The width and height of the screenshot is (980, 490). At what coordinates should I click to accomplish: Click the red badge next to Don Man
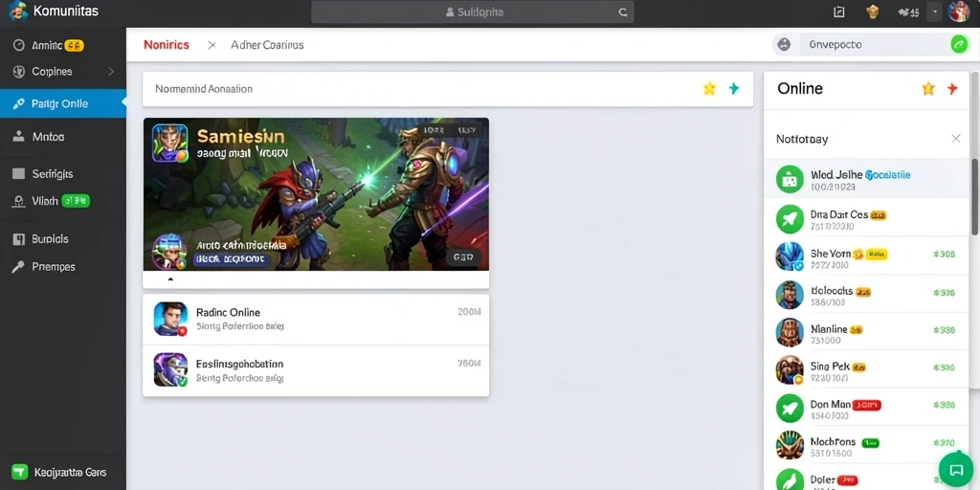[x=867, y=405]
